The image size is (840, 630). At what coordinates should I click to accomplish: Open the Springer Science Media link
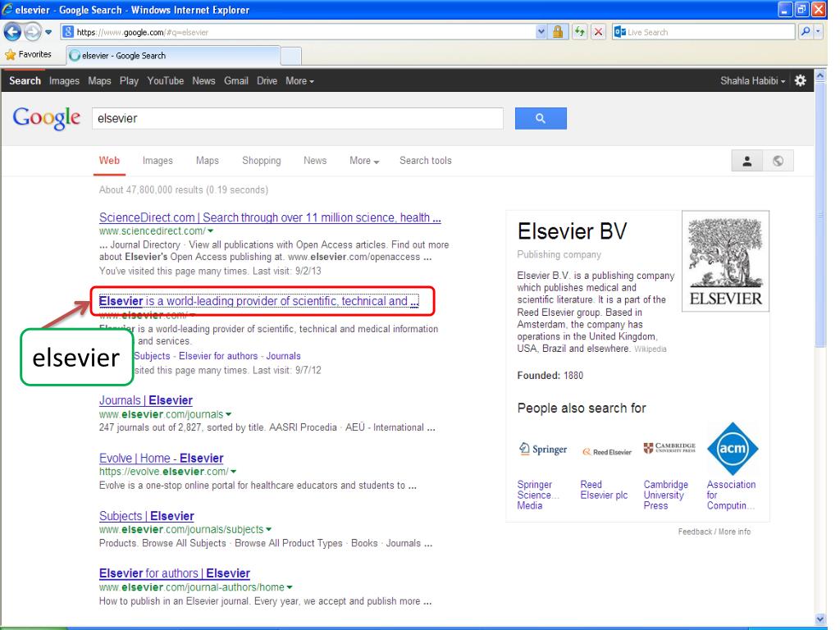[x=537, y=495]
